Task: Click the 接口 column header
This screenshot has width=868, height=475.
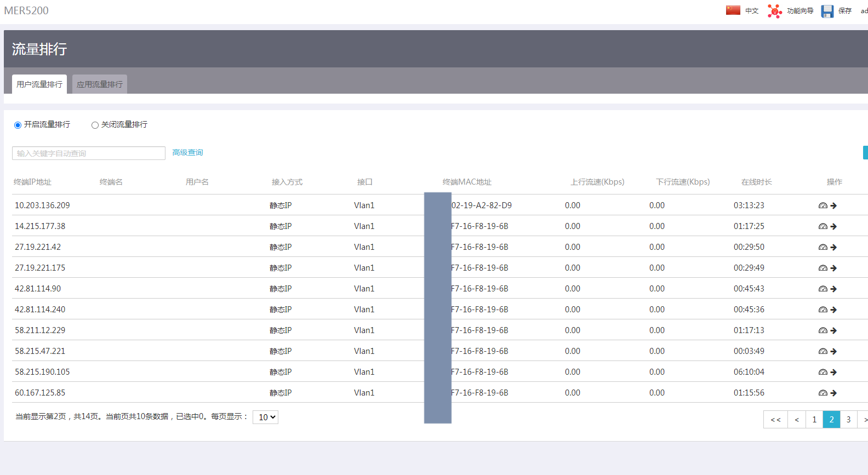Action: (x=365, y=182)
